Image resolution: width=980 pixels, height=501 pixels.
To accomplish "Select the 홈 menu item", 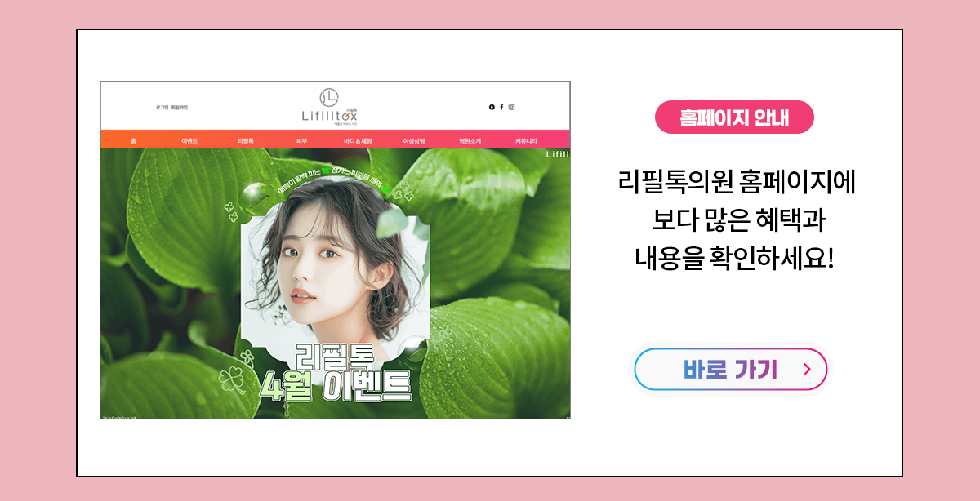I will (133, 141).
